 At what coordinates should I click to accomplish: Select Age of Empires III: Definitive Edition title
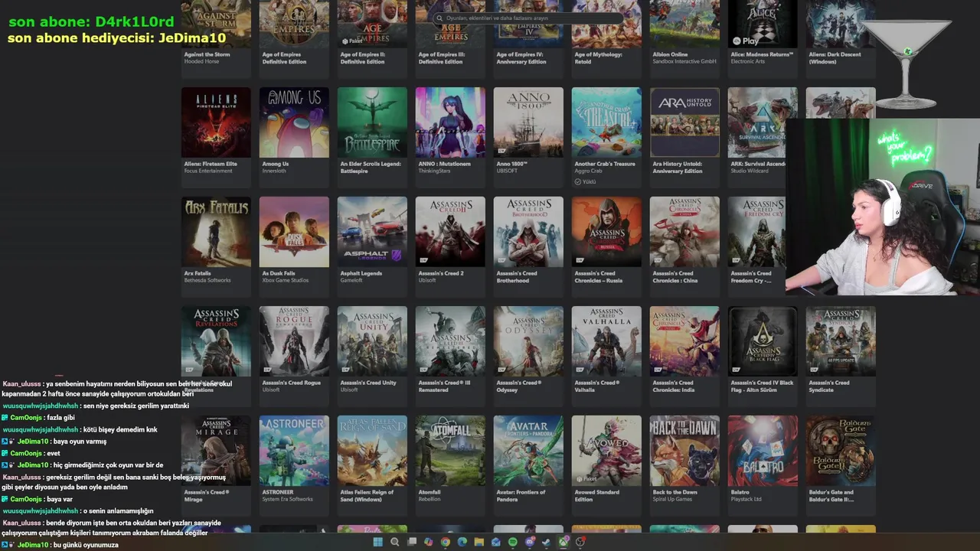442,58
